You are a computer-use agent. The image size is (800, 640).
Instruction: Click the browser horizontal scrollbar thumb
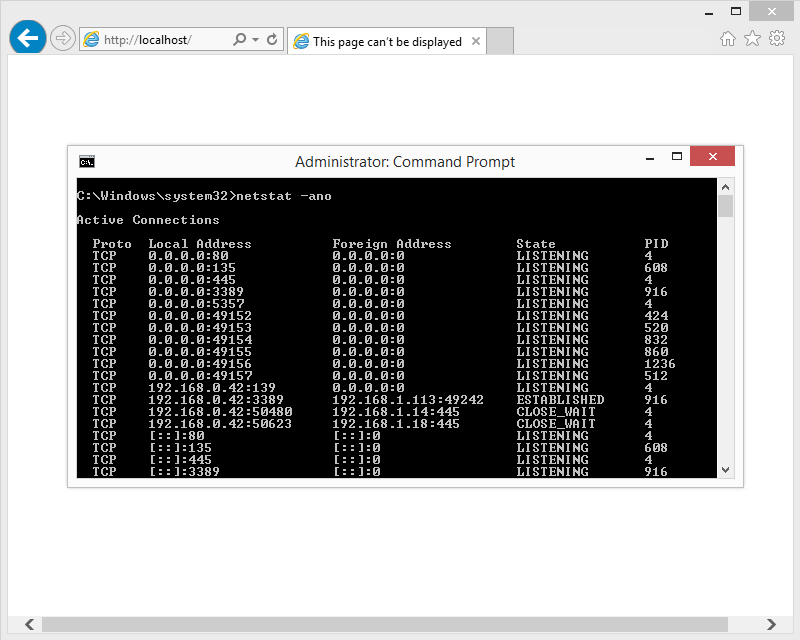[x=385, y=624]
